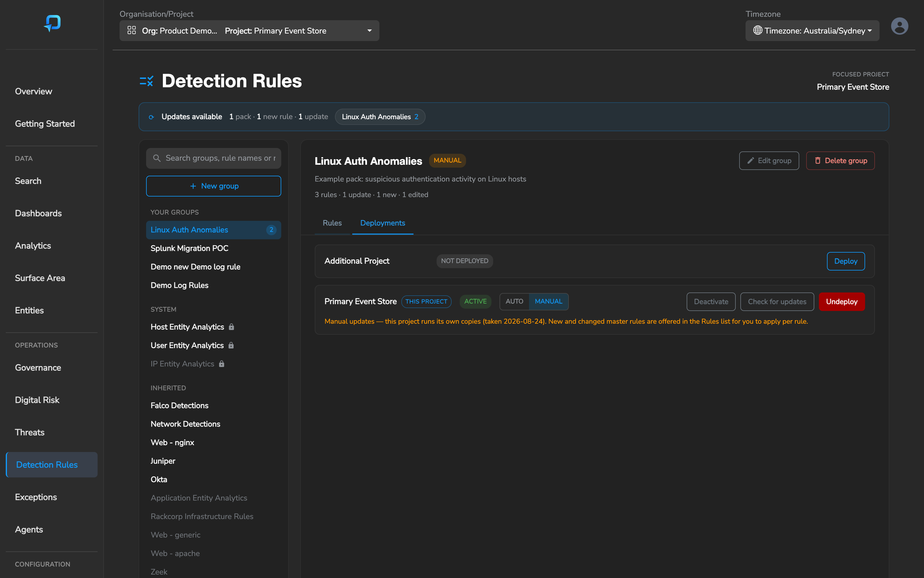The image size is (924, 578).
Task: Select Okta inherited group
Action: coord(213,479)
